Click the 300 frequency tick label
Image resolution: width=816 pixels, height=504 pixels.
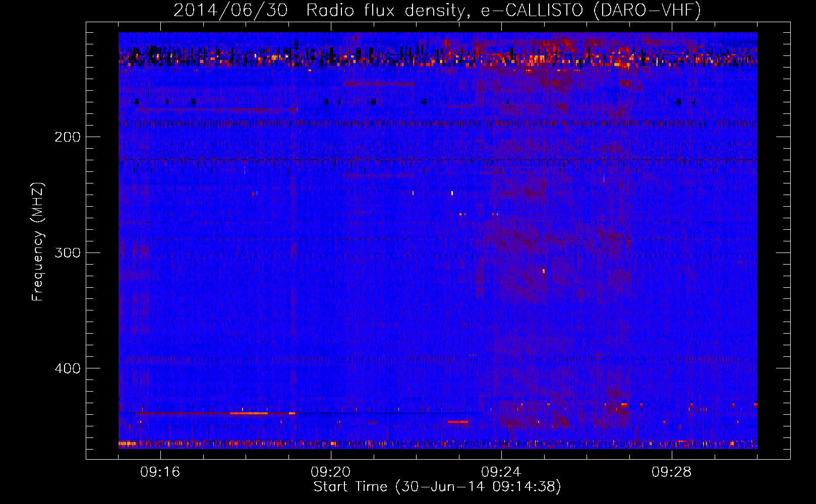[68, 253]
